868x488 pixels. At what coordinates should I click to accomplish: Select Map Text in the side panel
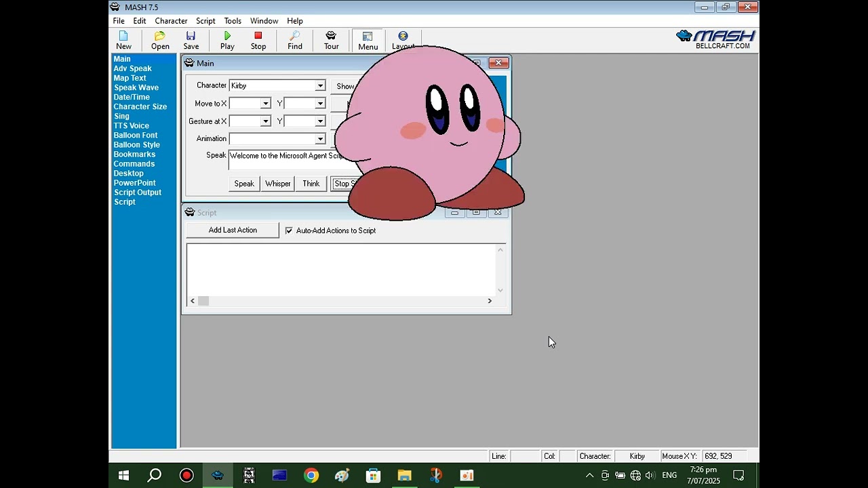point(130,78)
